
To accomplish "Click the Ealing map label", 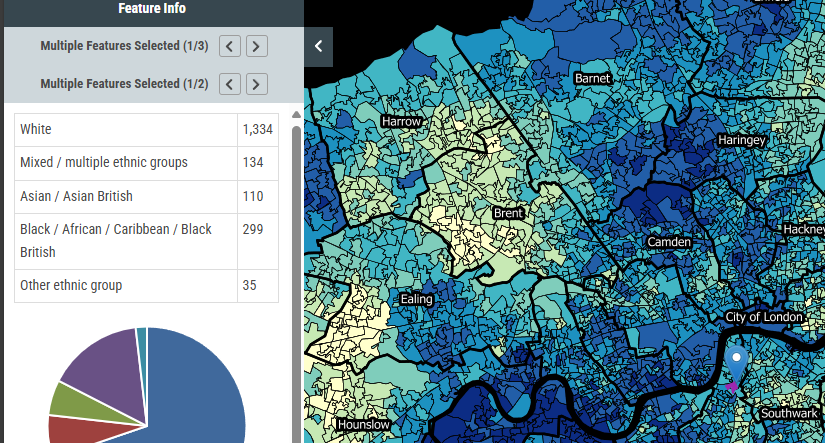I will [x=416, y=299].
